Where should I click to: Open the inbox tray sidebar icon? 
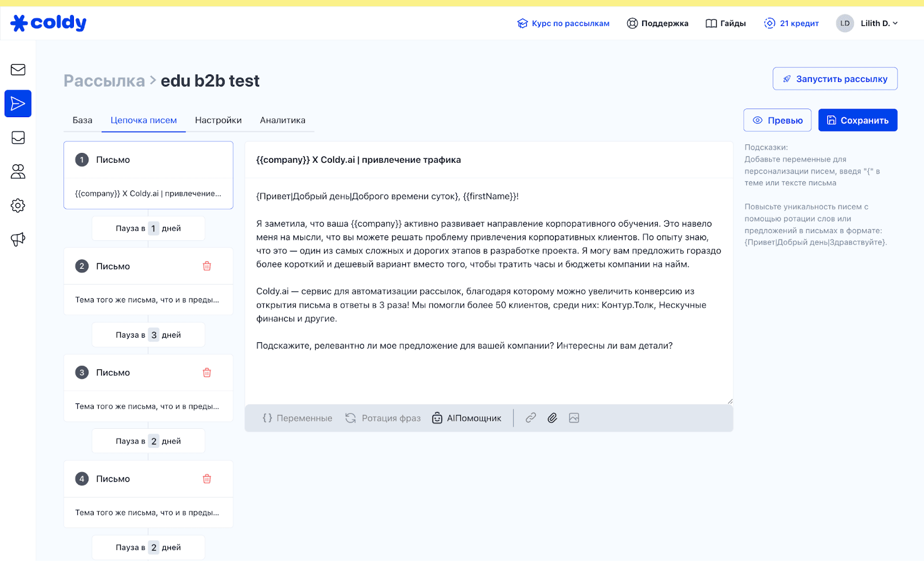click(18, 137)
